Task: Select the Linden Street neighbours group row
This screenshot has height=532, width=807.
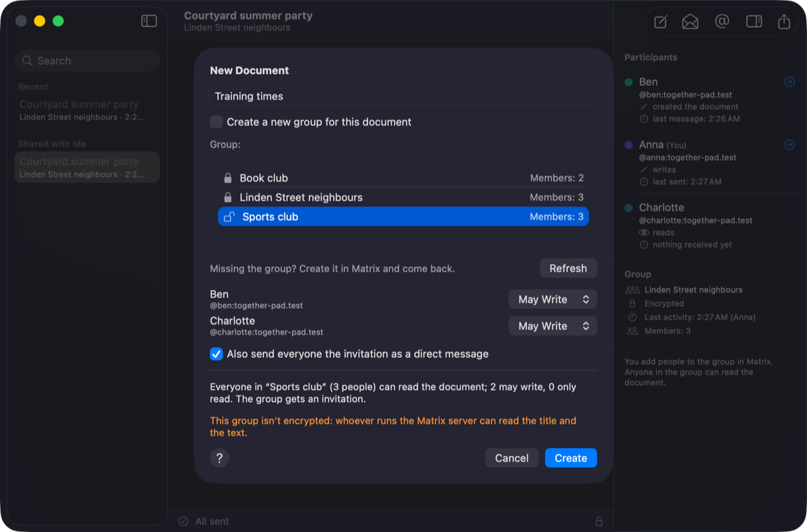Action: [403, 197]
